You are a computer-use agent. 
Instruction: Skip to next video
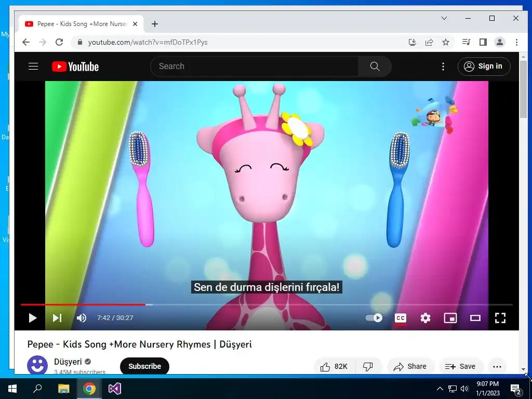(x=57, y=318)
